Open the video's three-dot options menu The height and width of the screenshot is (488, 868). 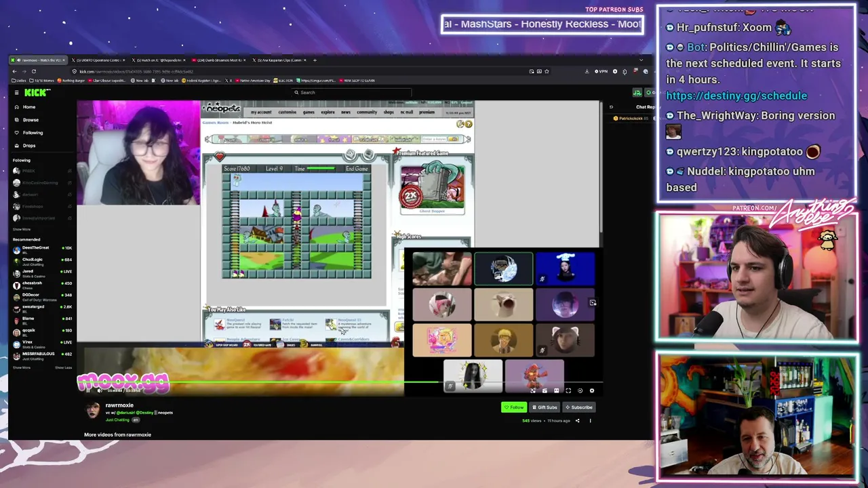[x=590, y=421]
